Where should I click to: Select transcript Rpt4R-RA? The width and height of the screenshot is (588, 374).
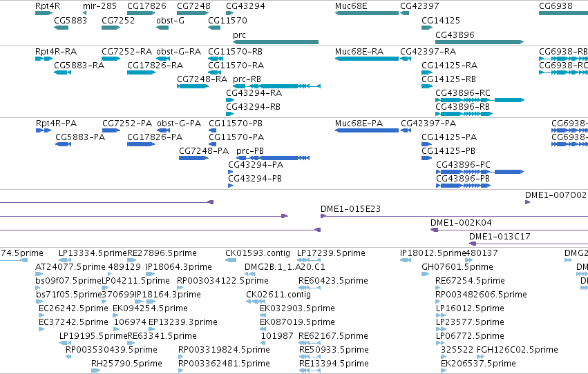tap(56, 51)
